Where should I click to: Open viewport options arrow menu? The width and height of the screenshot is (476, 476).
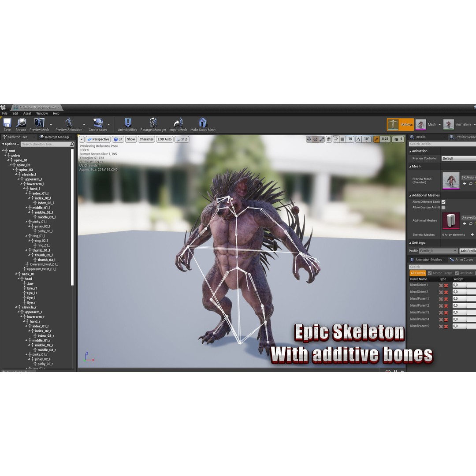[82, 139]
